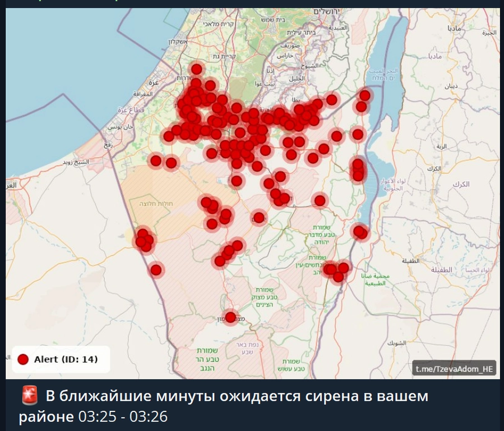The height and width of the screenshot is (431, 504).
Task: Select the alert marker cluster in the southeast near the Jordan border
Action: [335, 270]
